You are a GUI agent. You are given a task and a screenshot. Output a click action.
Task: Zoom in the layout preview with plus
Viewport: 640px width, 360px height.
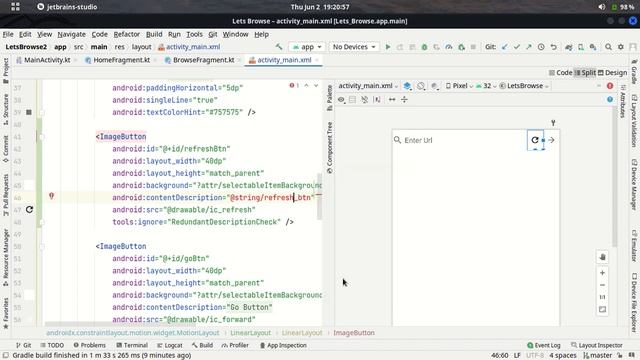pos(602,273)
